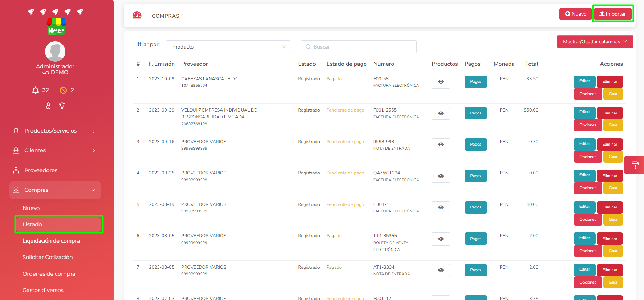
Task: Click the Pagado status in row 1
Action: (x=334, y=79)
